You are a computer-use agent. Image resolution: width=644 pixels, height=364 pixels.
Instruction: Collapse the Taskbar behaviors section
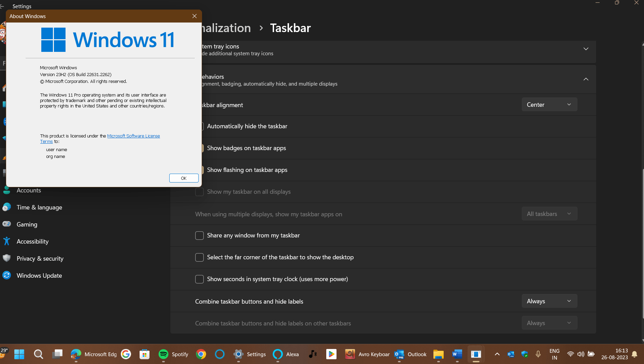pyautogui.click(x=586, y=79)
